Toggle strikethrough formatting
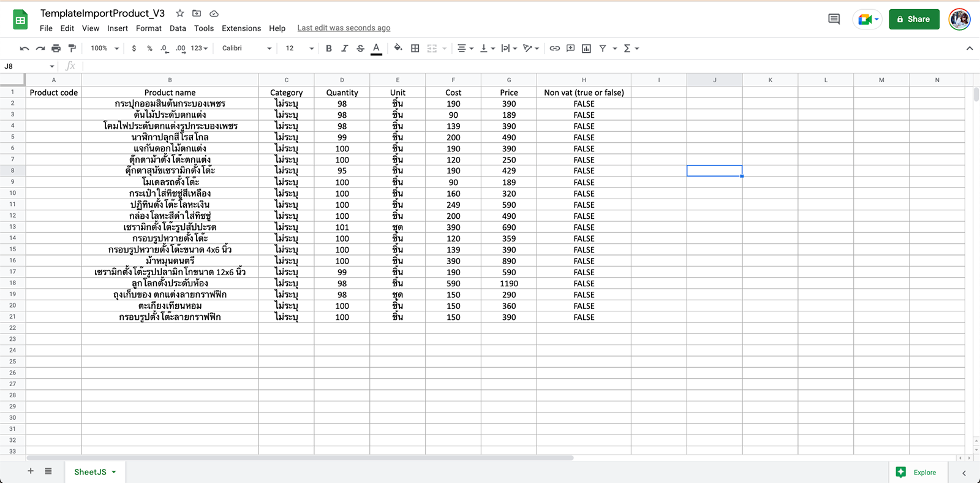The height and width of the screenshot is (483, 980). (x=360, y=48)
